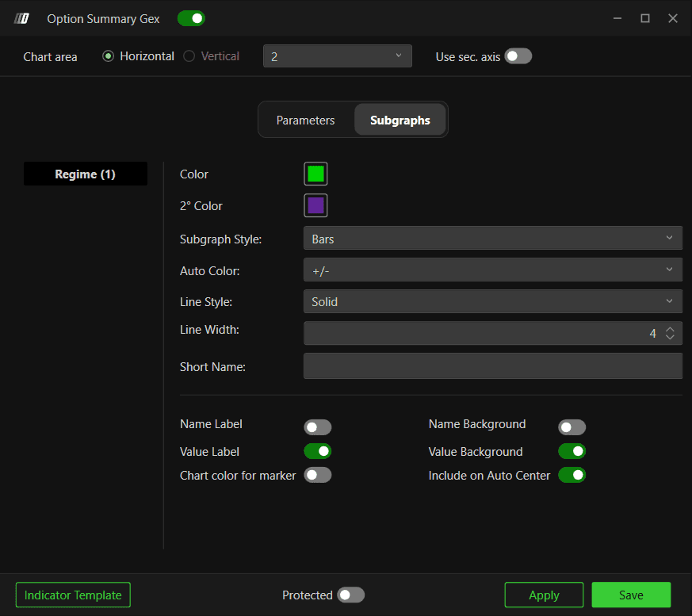This screenshot has width=692, height=616.
Task: Increase Line Width with the up arrow
Action: click(x=670, y=329)
